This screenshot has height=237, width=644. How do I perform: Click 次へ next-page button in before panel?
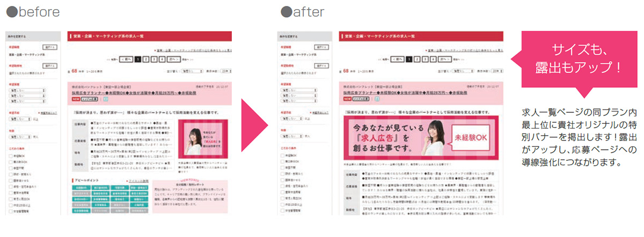[173, 60]
